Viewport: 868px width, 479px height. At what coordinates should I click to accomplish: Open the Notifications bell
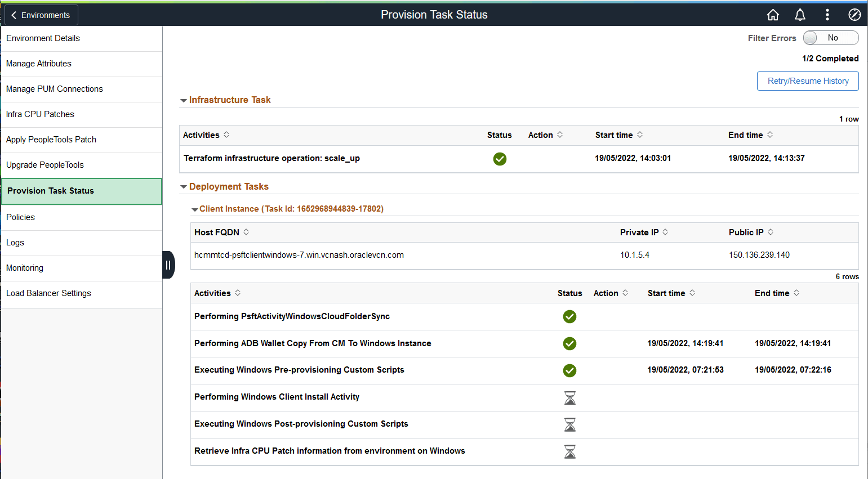point(800,15)
